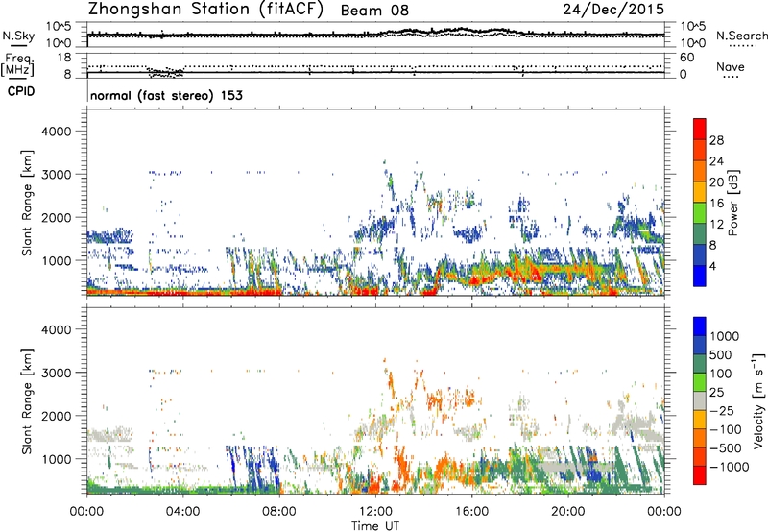Pick the red bottom segment of Velocity colorbar

pos(700,475)
